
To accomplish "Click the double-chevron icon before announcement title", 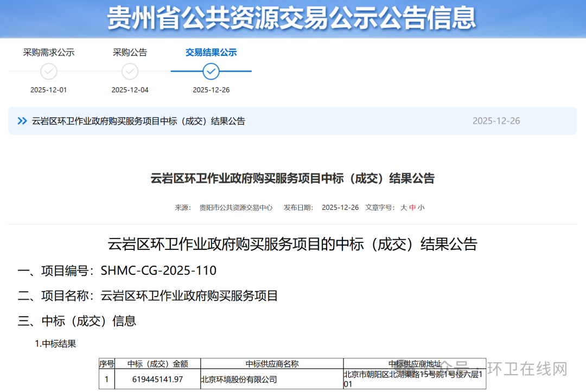I will (22, 121).
